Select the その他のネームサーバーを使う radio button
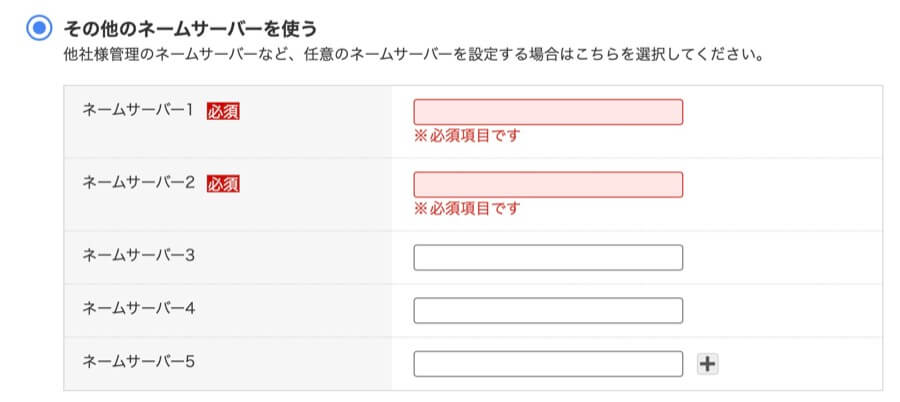The width and height of the screenshot is (900, 402). point(38,27)
